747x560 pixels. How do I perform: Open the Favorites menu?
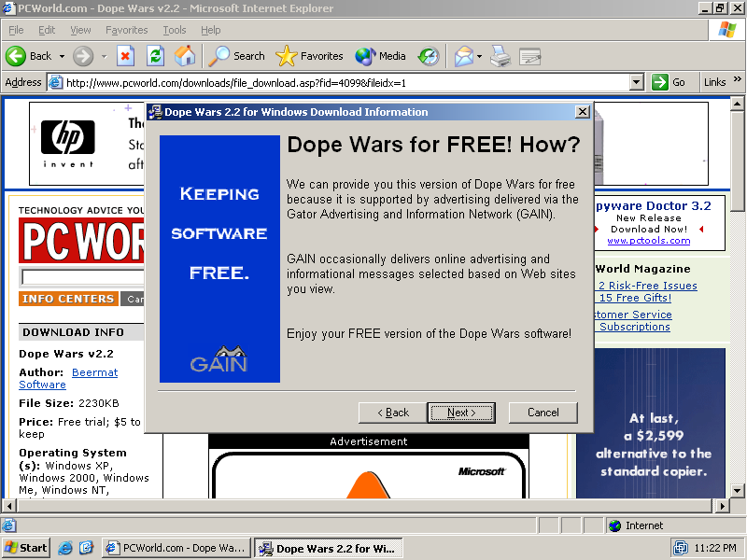coord(127,30)
